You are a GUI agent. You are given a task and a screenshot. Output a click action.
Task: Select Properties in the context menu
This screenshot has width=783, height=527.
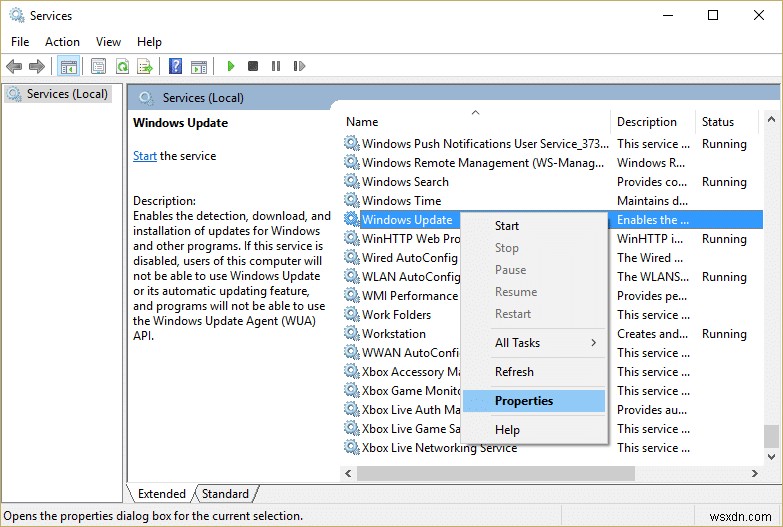coord(524,401)
